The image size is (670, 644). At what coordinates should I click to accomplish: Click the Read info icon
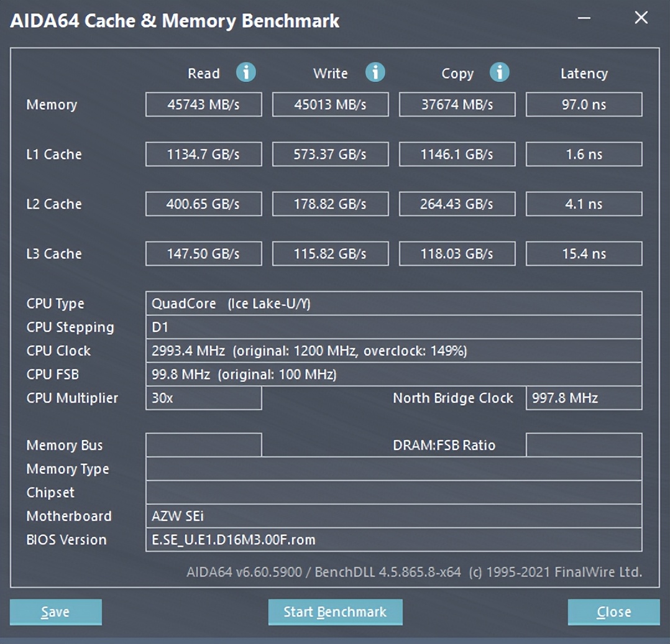[x=246, y=73]
